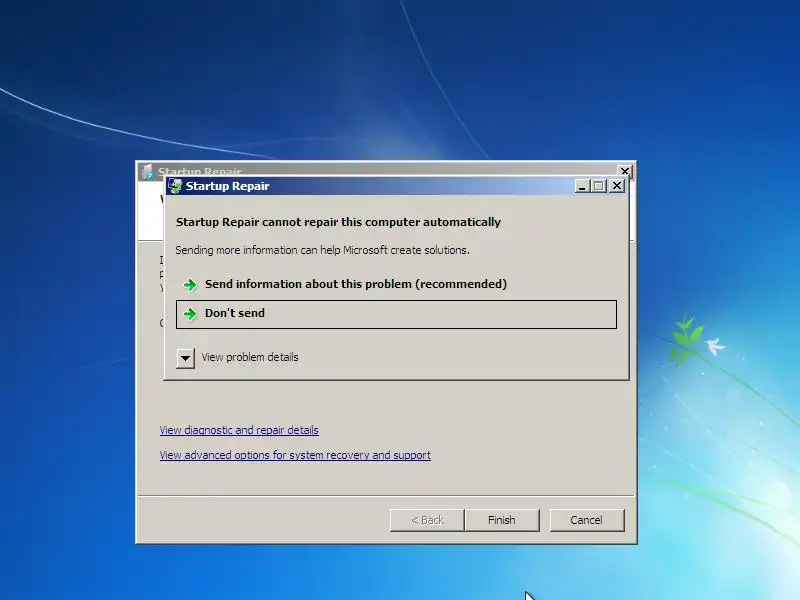This screenshot has height=600, width=800.
Task: Maximize the front Startup Repair dialog
Action: click(x=599, y=186)
